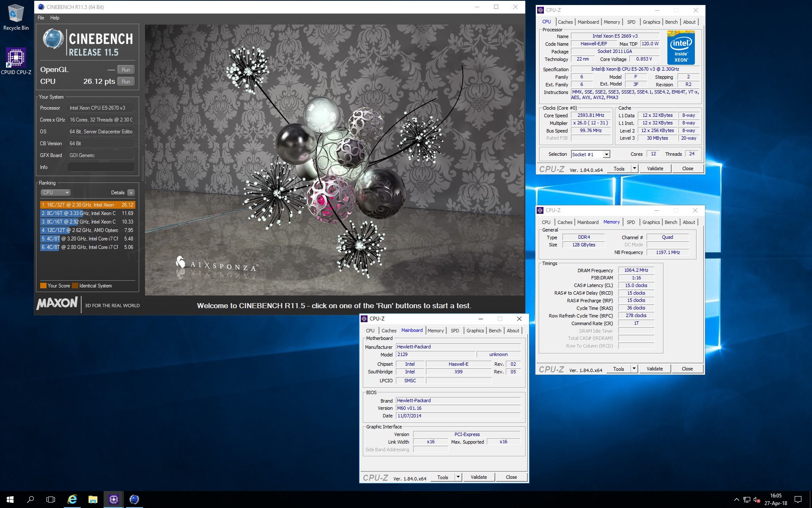The height and width of the screenshot is (508, 812).
Task: Open CPU tab in Memory CPU-Z window
Action: coord(546,222)
